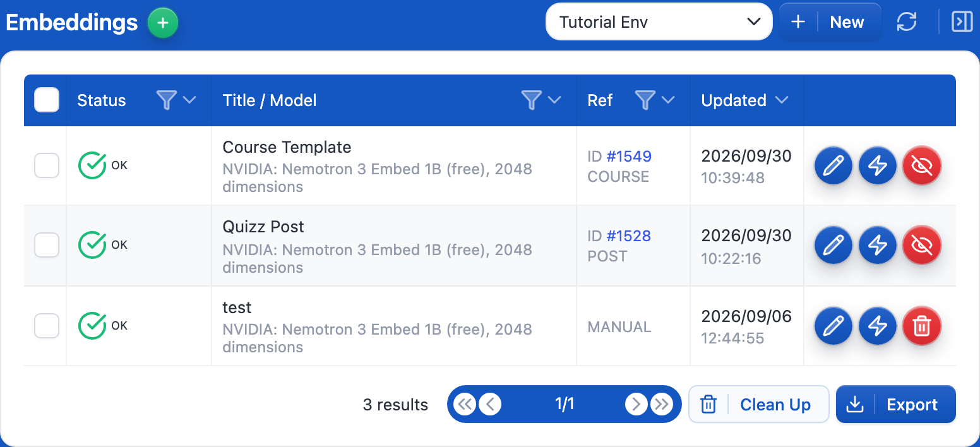Image resolution: width=980 pixels, height=447 pixels.
Task: Check the Course Template row checkbox
Action: click(x=47, y=165)
